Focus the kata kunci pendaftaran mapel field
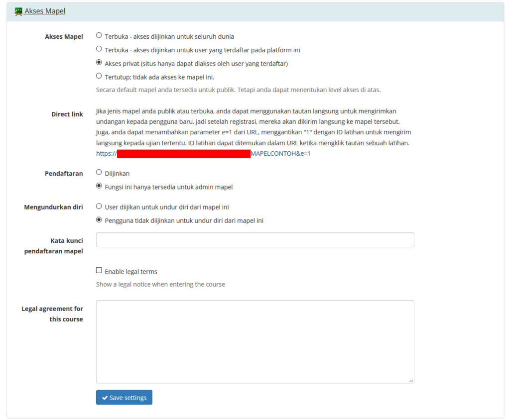This screenshot has width=510, height=420. tap(255, 240)
